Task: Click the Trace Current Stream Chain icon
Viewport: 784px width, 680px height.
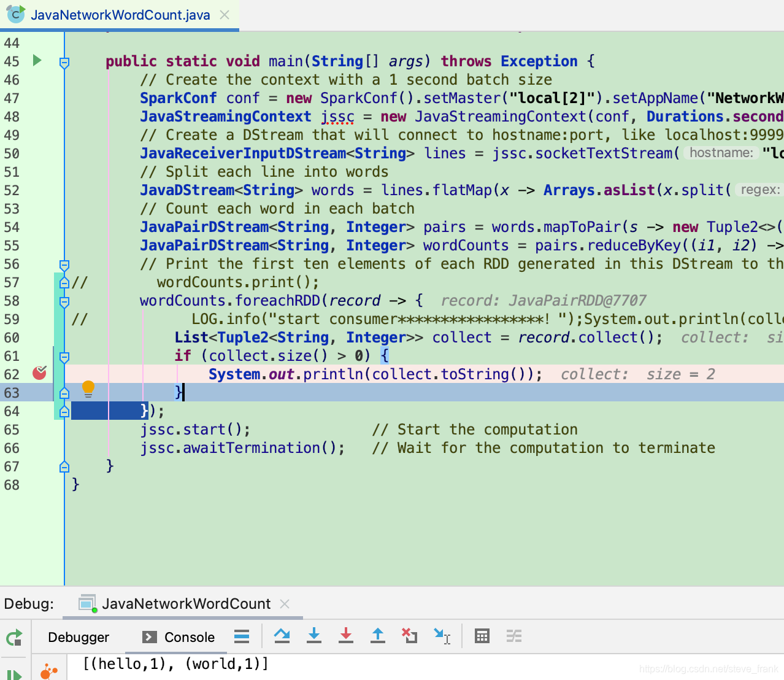Action: click(514, 636)
